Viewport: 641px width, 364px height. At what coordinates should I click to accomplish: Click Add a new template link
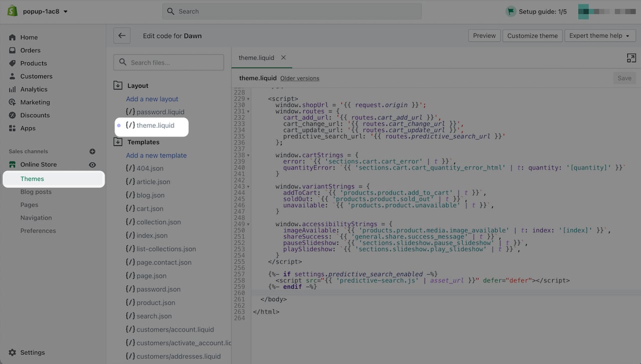[x=156, y=155]
